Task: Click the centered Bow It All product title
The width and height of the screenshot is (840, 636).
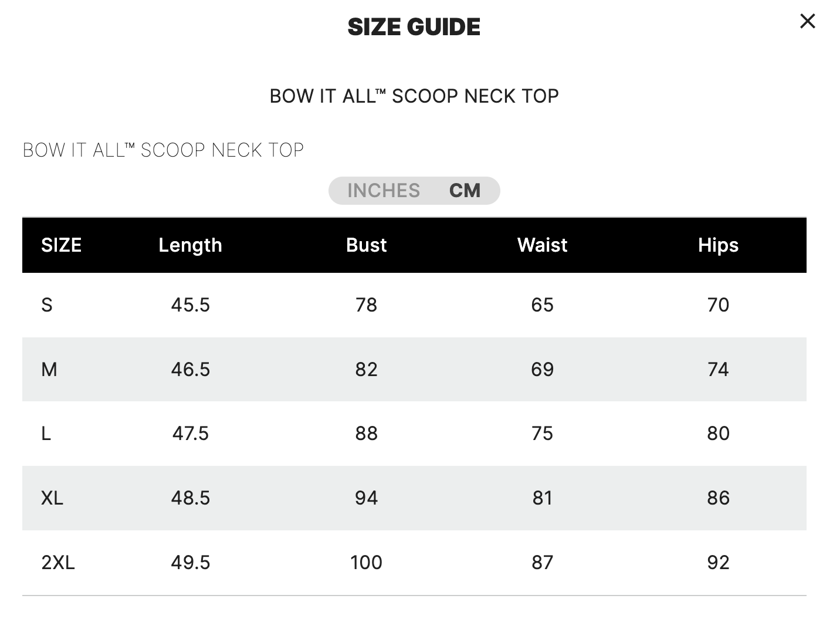Action: 414,96
